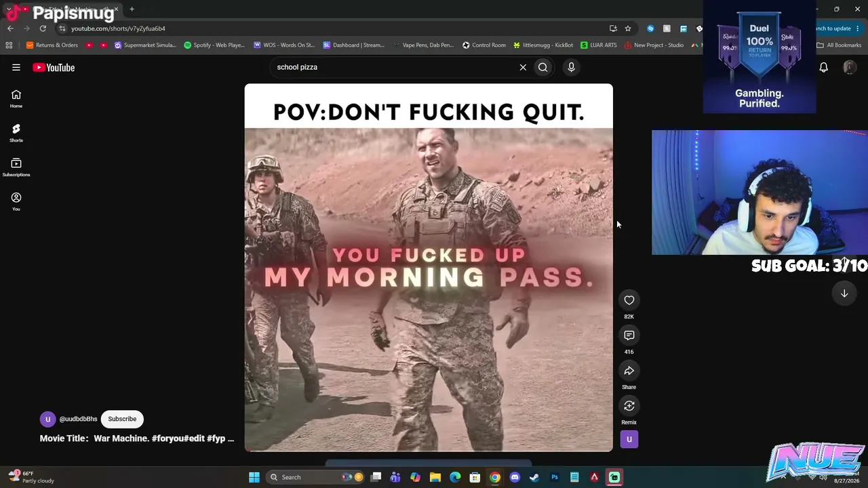
Task: Subscribe to the @uudbdb8hs channel
Action: click(122, 419)
